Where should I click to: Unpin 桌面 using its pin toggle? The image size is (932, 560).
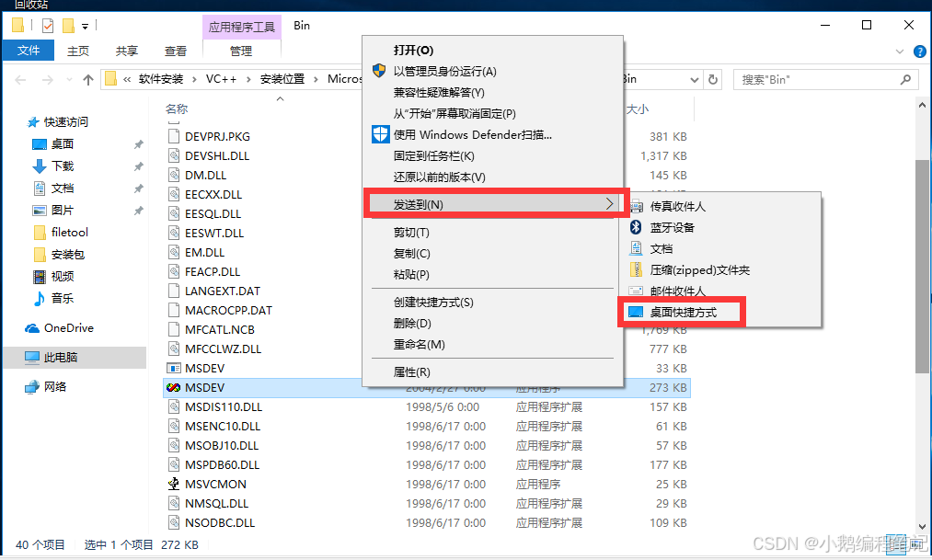pos(139,143)
